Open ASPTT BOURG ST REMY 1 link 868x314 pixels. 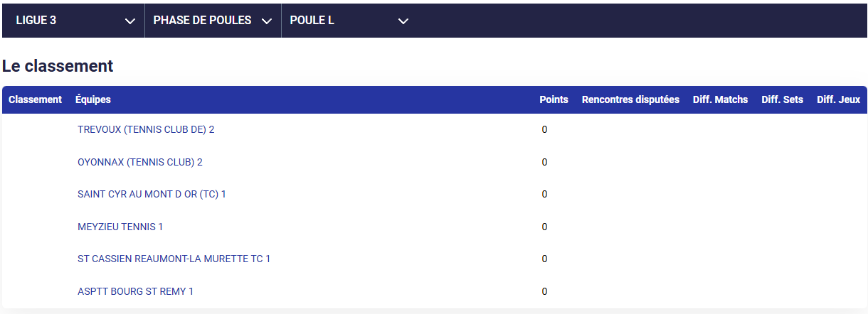[x=135, y=291]
